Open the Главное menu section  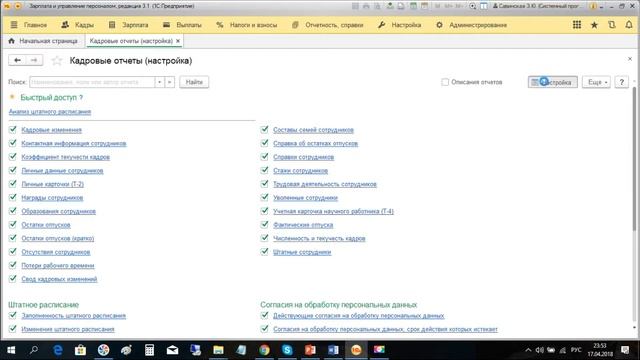pyautogui.click(x=35, y=25)
